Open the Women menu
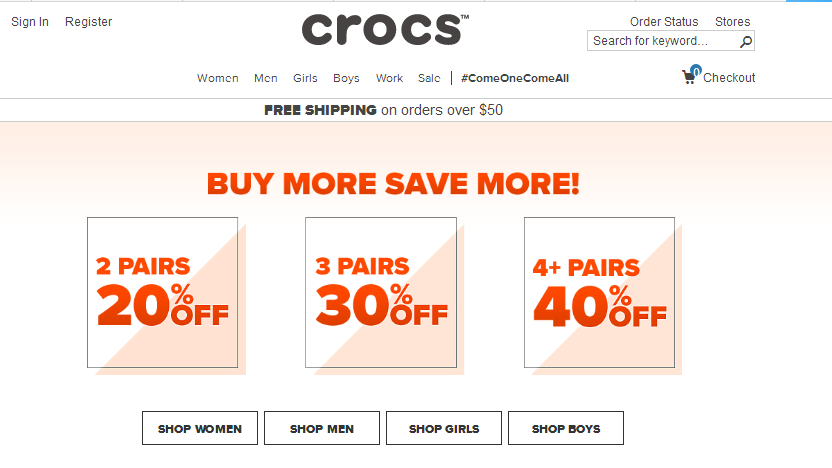This screenshot has height=468, width=832. coord(218,78)
